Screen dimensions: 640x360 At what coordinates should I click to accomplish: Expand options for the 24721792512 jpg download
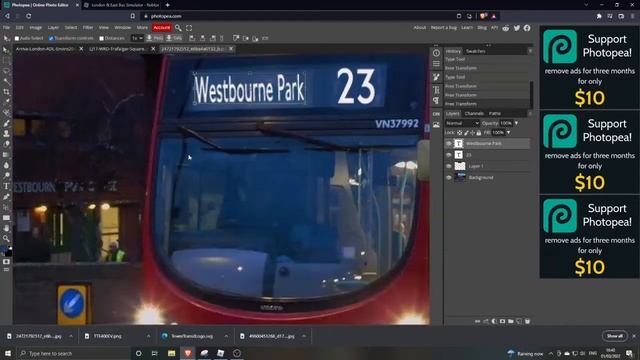coord(71,336)
